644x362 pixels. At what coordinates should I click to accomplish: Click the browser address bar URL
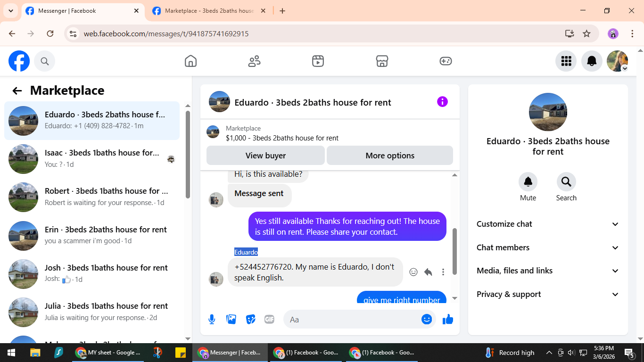pos(166,34)
